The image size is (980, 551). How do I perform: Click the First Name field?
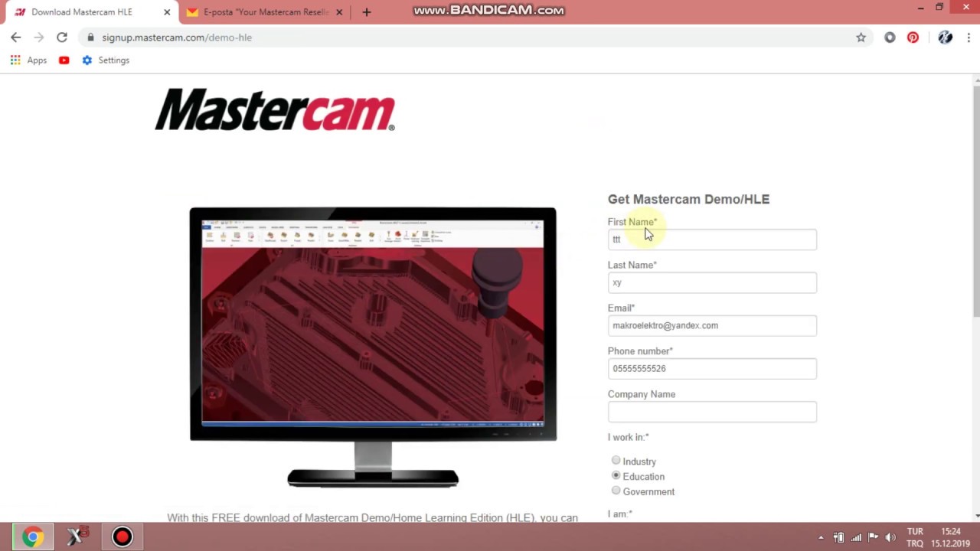click(712, 240)
